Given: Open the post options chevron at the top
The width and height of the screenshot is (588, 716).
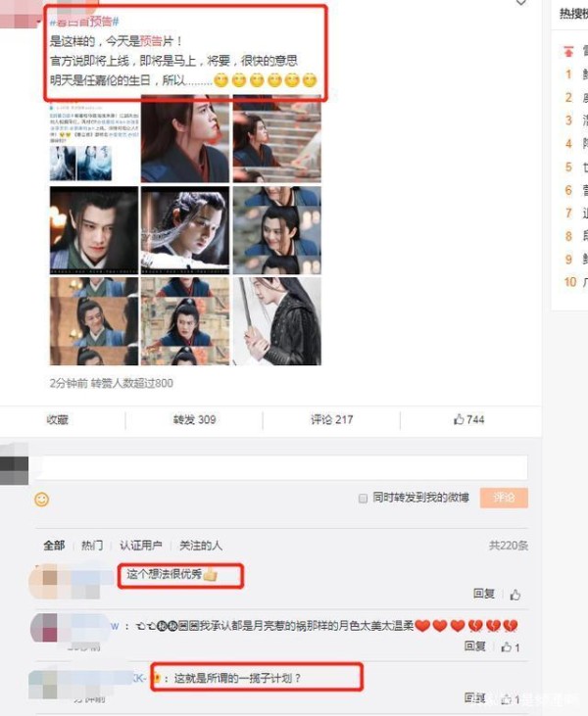Looking at the screenshot, I should (520, 3).
